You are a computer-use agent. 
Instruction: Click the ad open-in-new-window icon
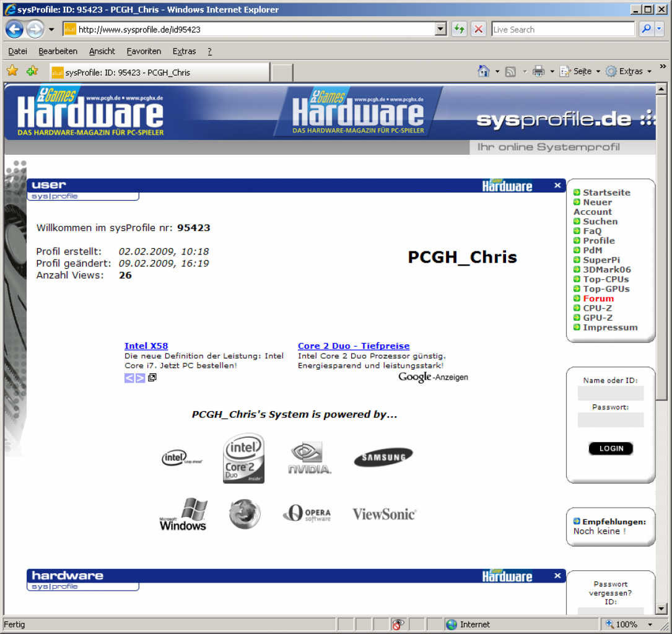(152, 378)
